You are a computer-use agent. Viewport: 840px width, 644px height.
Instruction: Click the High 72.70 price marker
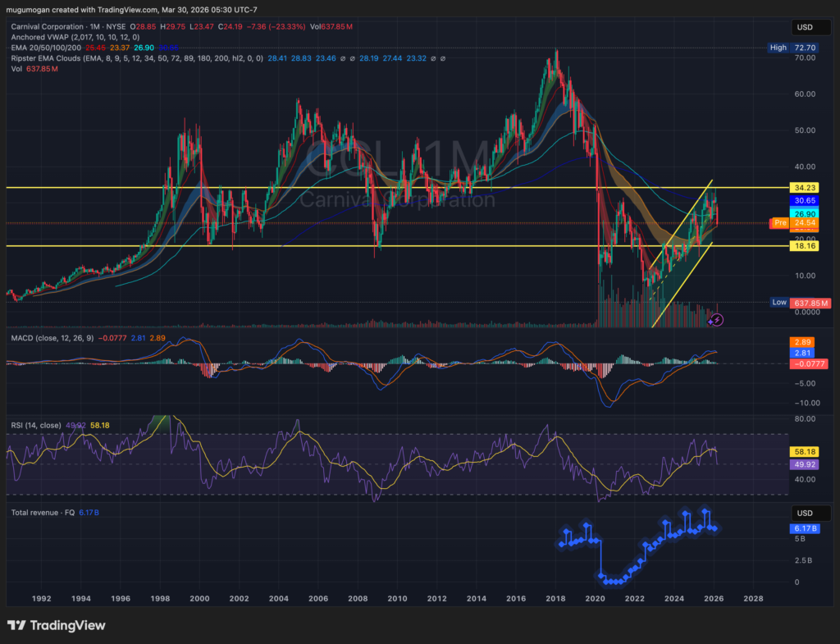(797, 48)
